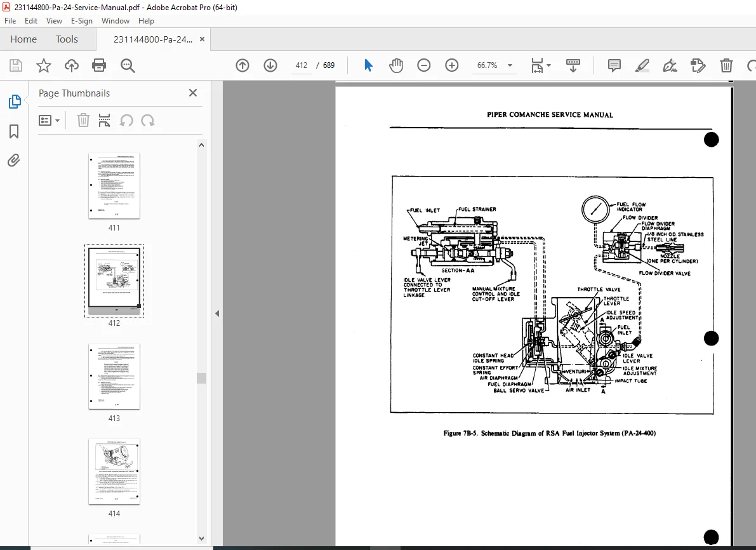Open the E-Sign menu
The height and width of the screenshot is (550, 756).
point(81,21)
